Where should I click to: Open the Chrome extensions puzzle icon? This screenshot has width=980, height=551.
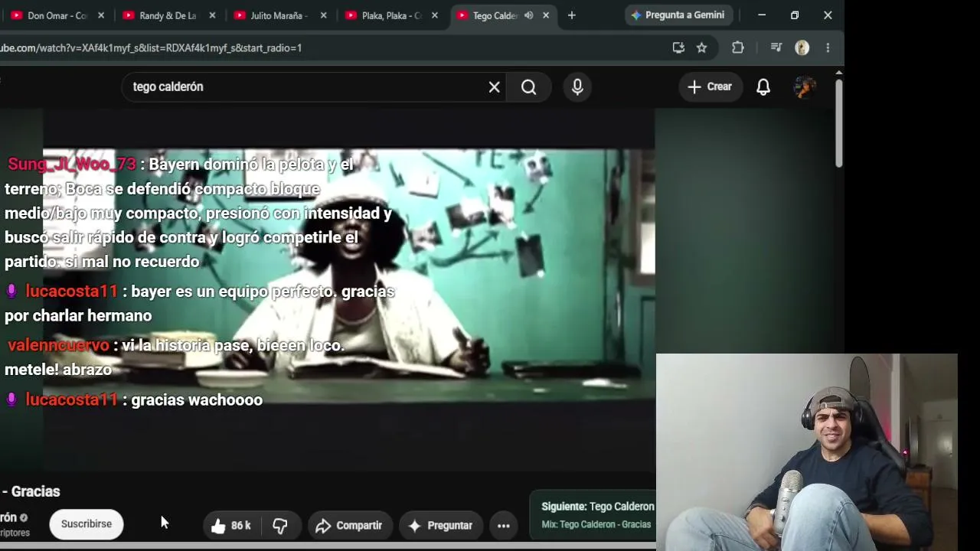click(738, 47)
